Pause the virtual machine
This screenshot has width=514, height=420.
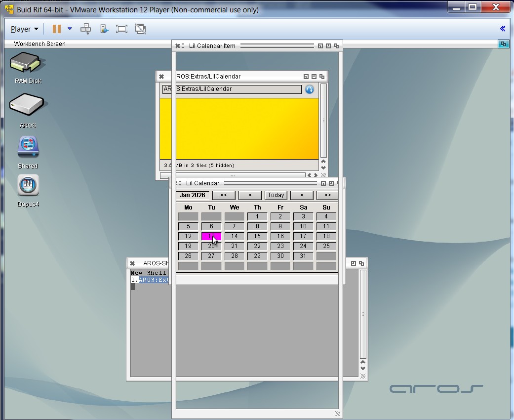pos(57,29)
